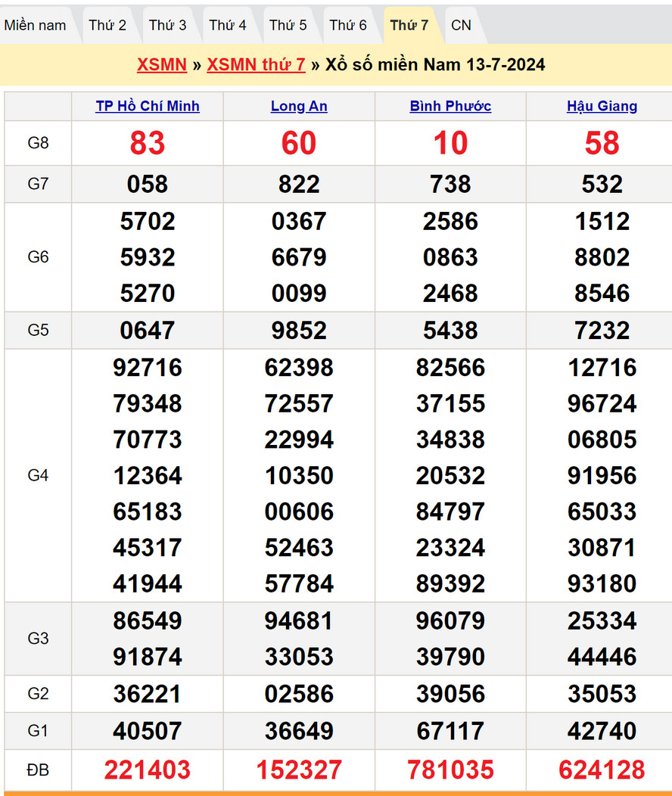The height and width of the screenshot is (796, 672).
Task: Open the Hậu Giang province link
Action: click(x=602, y=106)
